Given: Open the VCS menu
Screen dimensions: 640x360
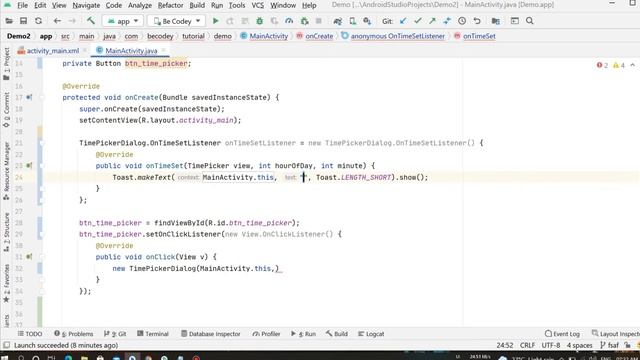Looking at the screenshot, I should coord(257,5).
